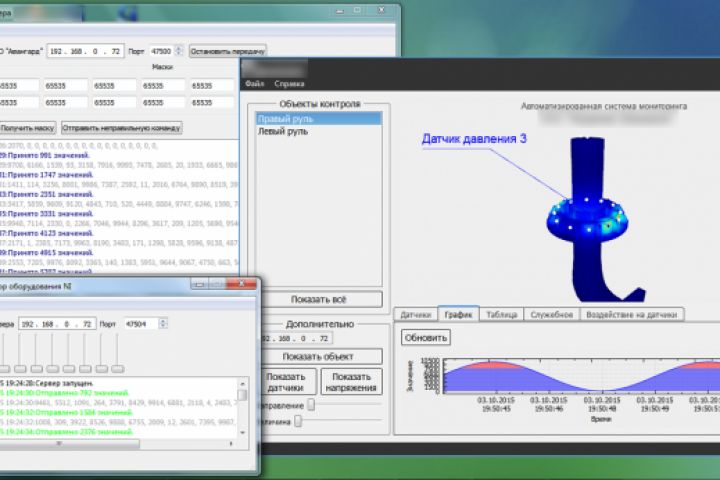Click the 'Принято 4123 значений' log line
This screenshot has width=720, height=480.
[46, 233]
